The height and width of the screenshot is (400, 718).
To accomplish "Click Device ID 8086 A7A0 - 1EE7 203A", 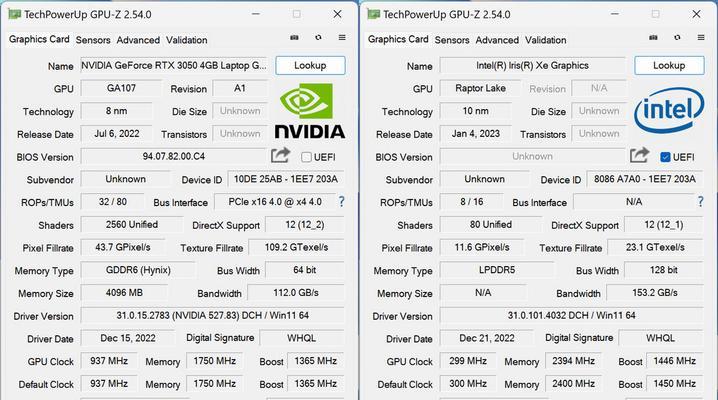I will (645, 179).
